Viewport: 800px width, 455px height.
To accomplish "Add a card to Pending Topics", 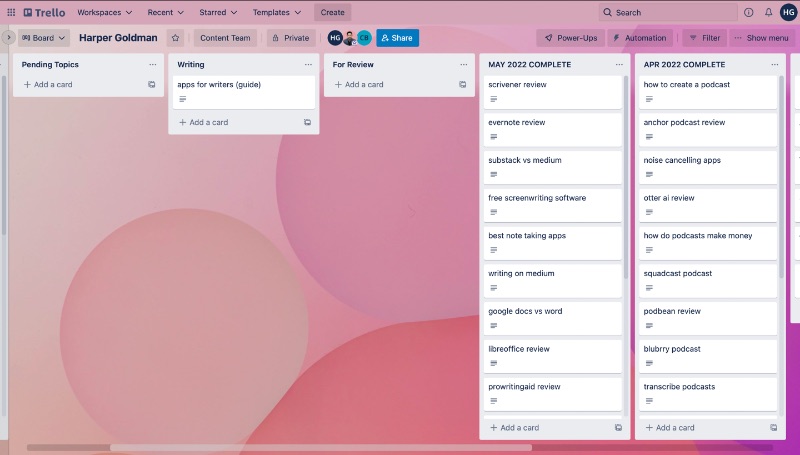I will 48,85.
